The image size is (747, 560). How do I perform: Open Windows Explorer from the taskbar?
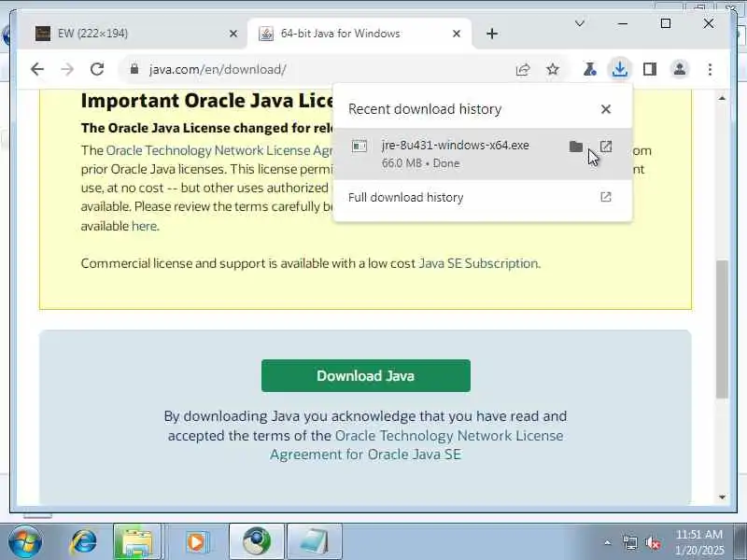pos(137,542)
